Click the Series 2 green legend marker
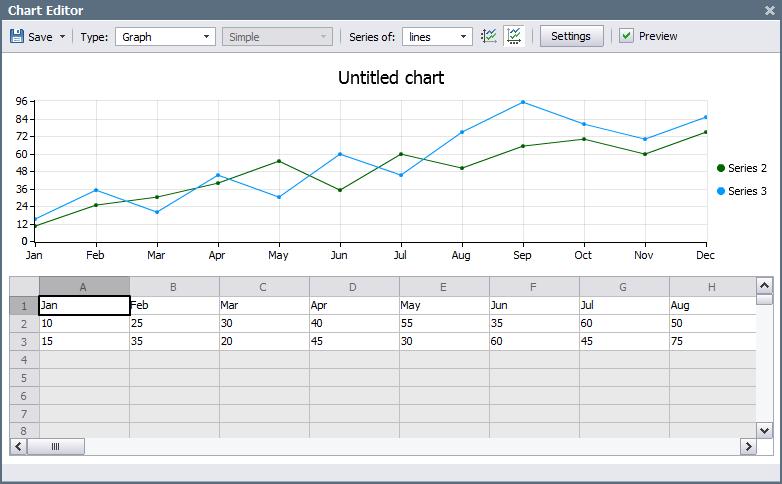 click(x=720, y=168)
